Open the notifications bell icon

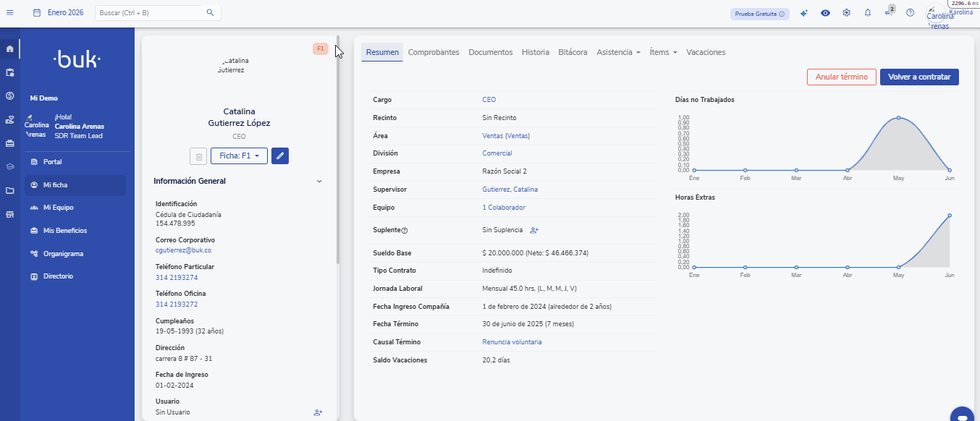[867, 13]
